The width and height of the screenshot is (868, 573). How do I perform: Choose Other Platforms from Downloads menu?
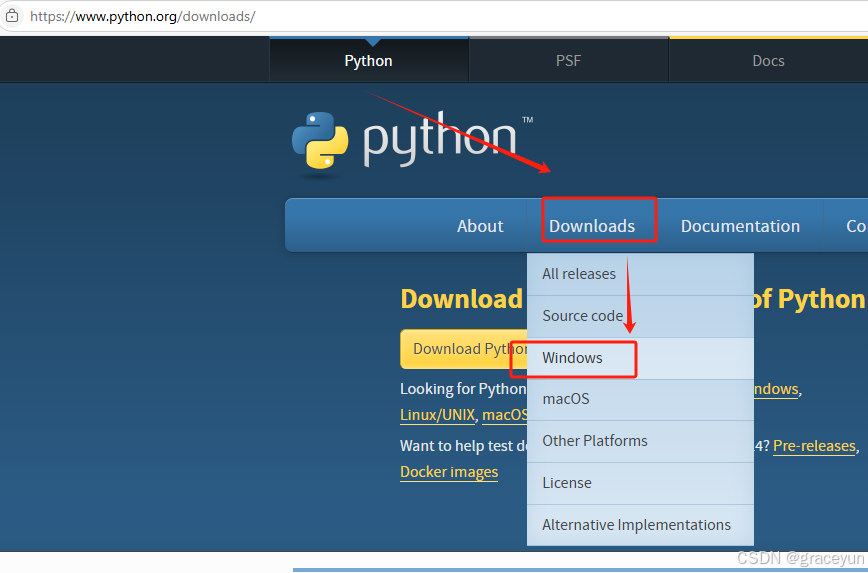(x=640, y=441)
